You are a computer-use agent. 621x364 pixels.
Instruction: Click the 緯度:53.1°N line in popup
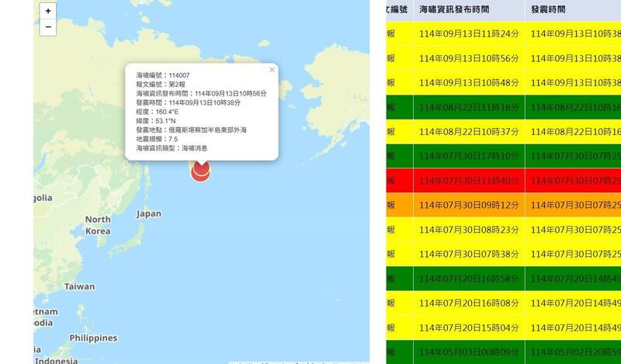pos(156,121)
